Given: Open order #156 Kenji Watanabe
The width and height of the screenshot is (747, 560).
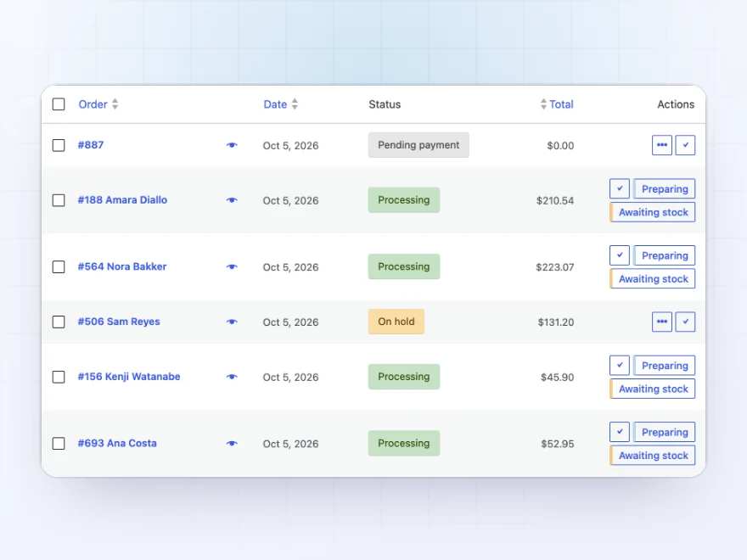Looking at the screenshot, I should 129,377.
